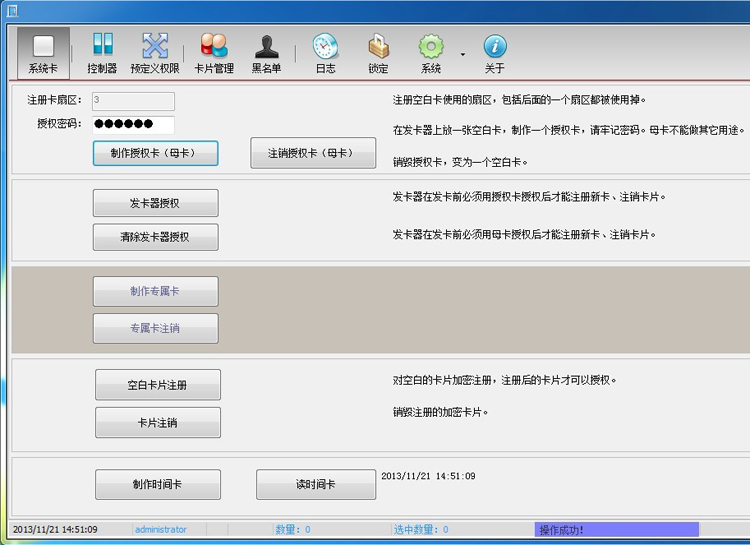
Task: Click the 操作成功! status message
Action: coord(617,530)
